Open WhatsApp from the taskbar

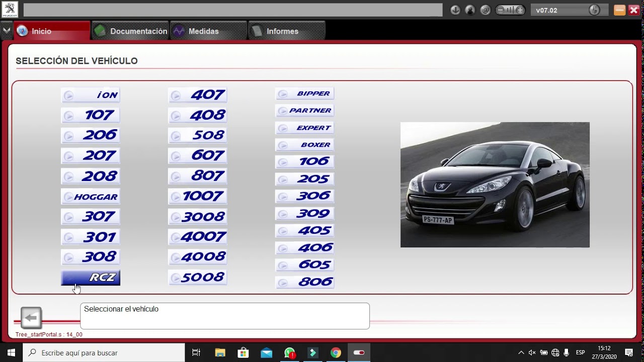289,352
